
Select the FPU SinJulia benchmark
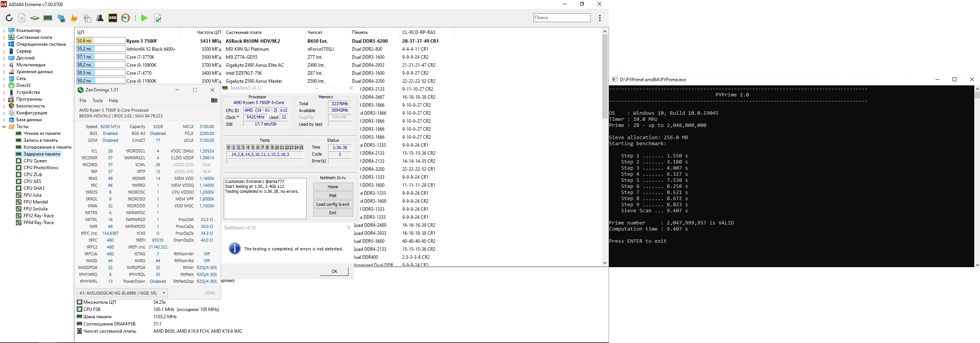tap(35, 209)
